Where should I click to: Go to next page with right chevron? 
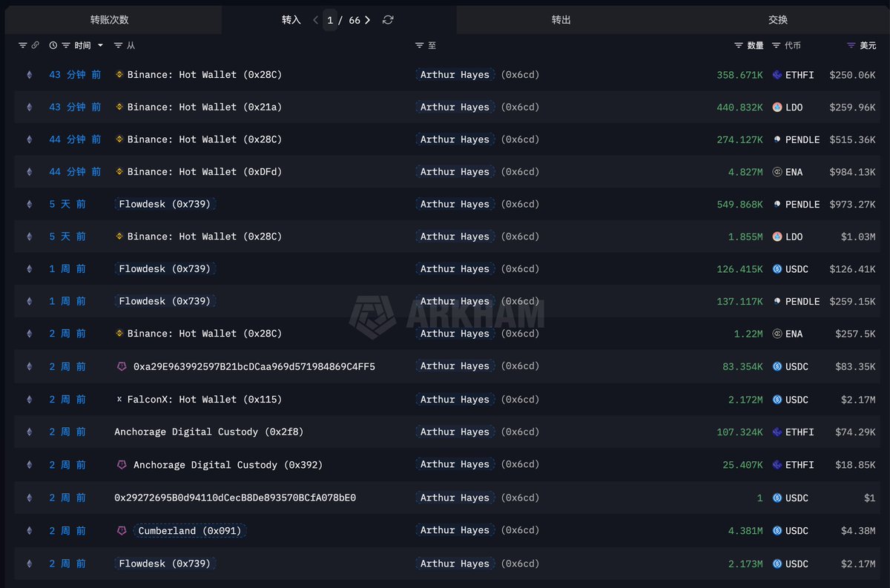coord(368,20)
